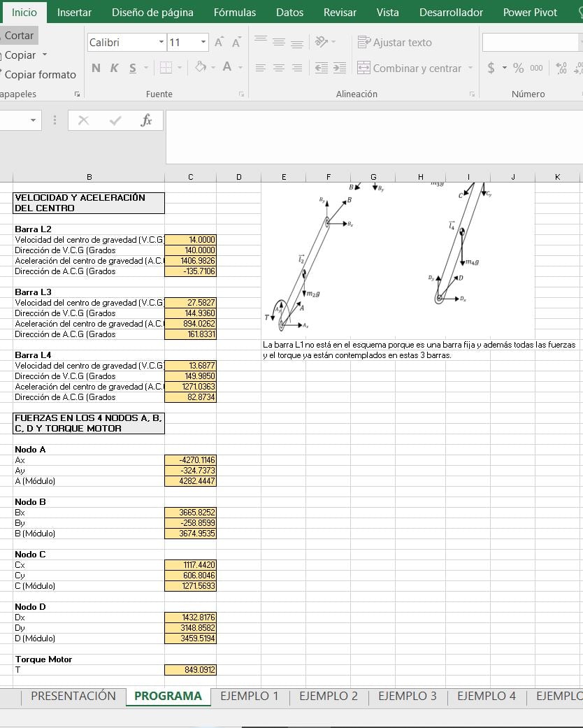This screenshot has width=583, height=728.
Task: Switch to EJEMPLO 2 sheet tab
Action: coord(329,697)
